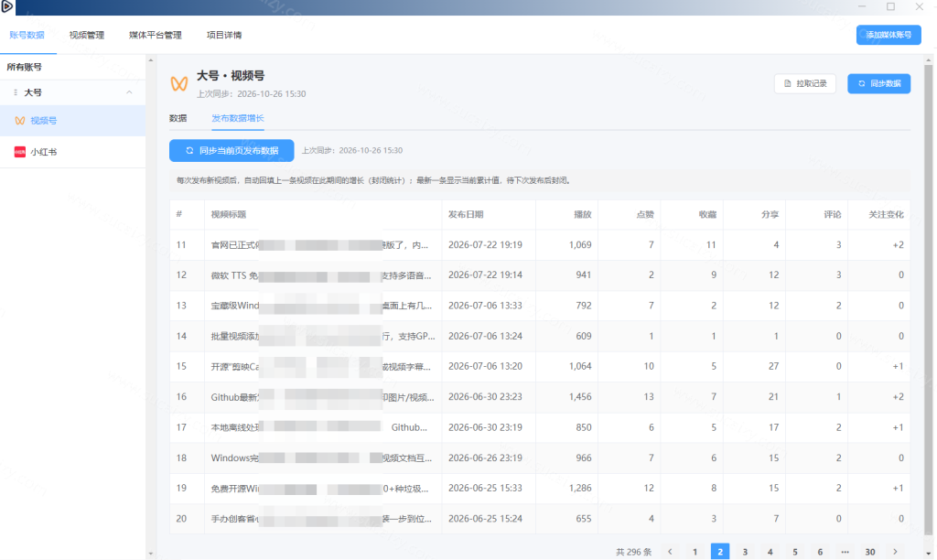Go to page 4
Viewport: 937px width, 560px height.
click(x=770, y=552)
